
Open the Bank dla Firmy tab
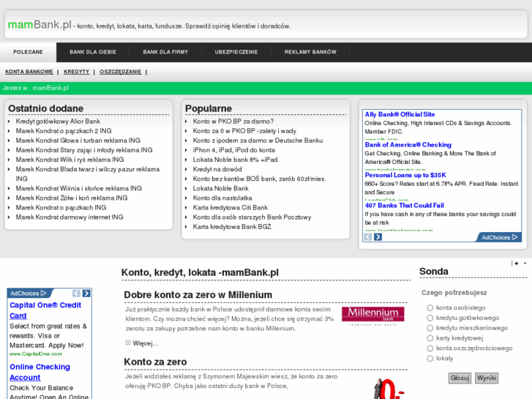[165, 52]
